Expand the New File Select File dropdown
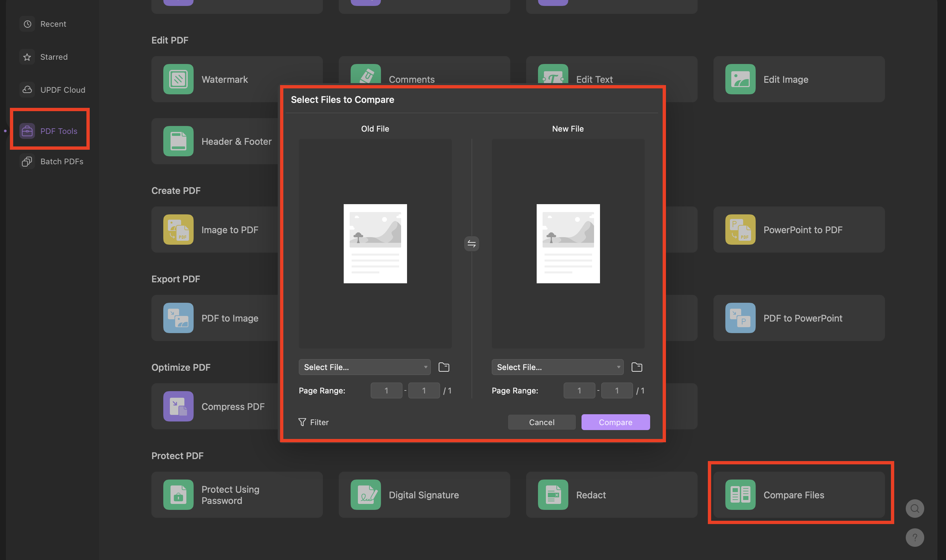This screenshot has width=946, height=560. coord(557,367)
